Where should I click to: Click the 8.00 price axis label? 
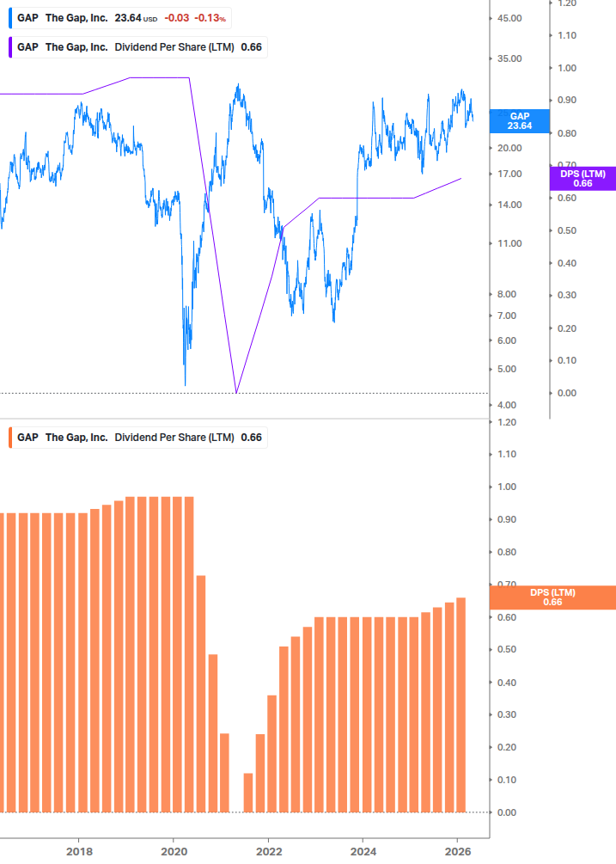[507, 294]
